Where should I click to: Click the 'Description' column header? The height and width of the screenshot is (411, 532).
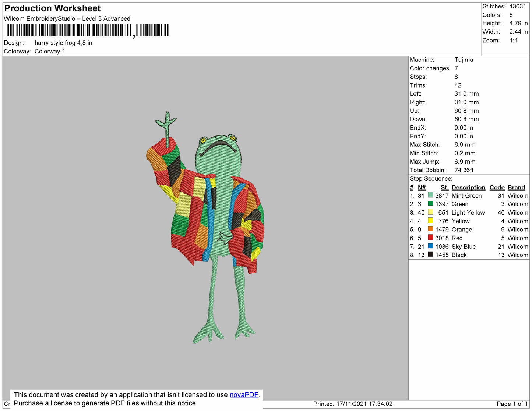tap(468, 187)
